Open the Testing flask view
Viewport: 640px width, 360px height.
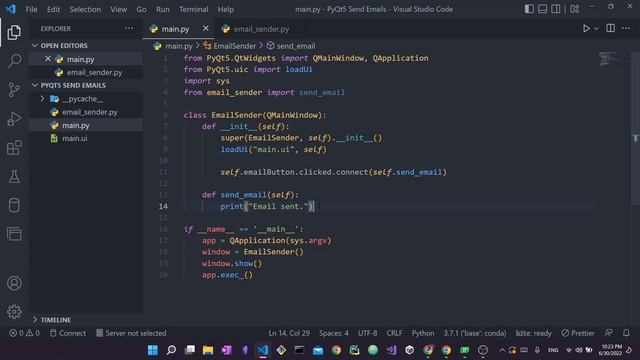(x=14, y=176)
